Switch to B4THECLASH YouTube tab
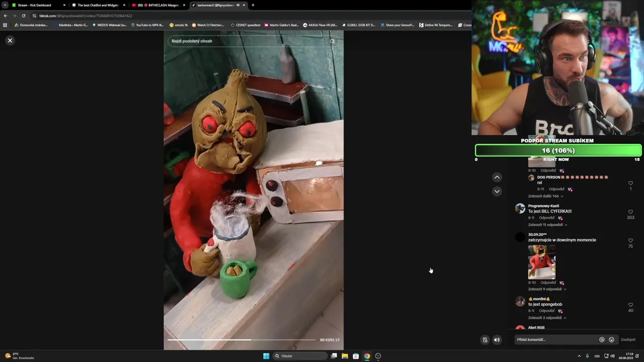This screenshot has width=644, height=362. coord(158,5)
